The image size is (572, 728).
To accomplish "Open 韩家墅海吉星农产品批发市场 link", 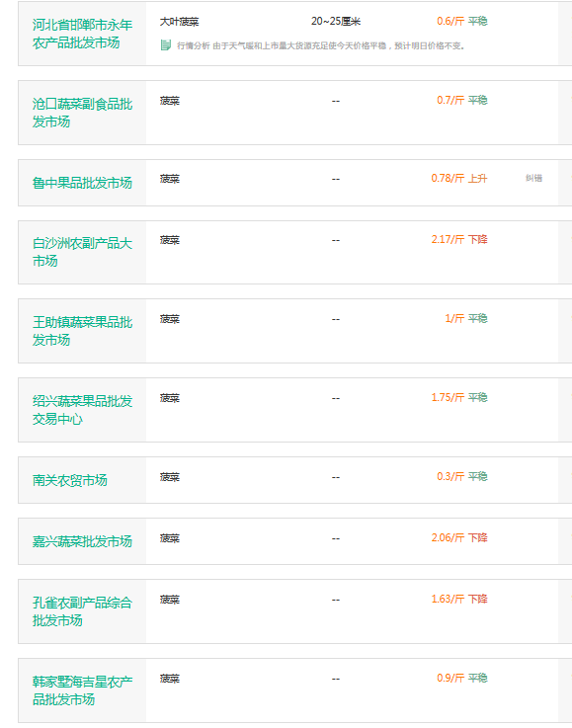I will point(82,690).
